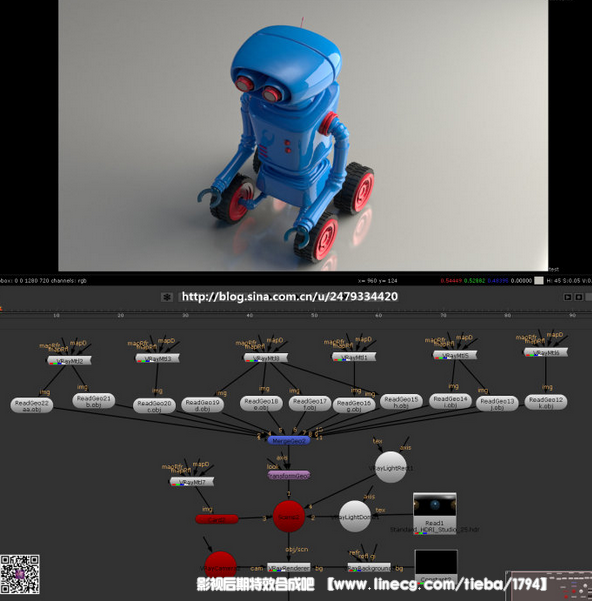Screen dimensions: 592x601
Task: Click the snowflake freeze icon
Action: (x=167, y=297)
